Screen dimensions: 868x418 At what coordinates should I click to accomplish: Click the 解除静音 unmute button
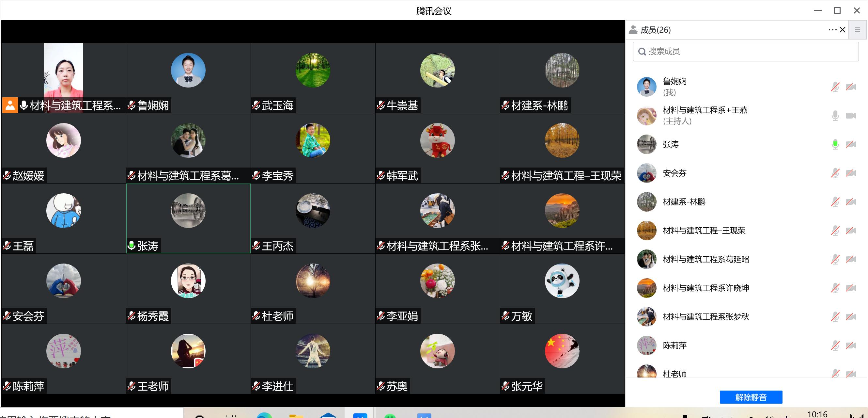pyautogui.click(x=751, y=397)
